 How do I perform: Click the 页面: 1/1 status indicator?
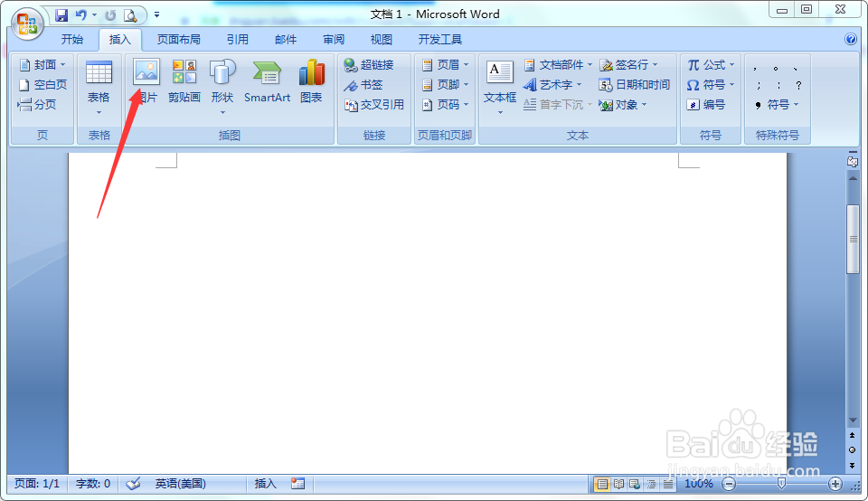36,484
